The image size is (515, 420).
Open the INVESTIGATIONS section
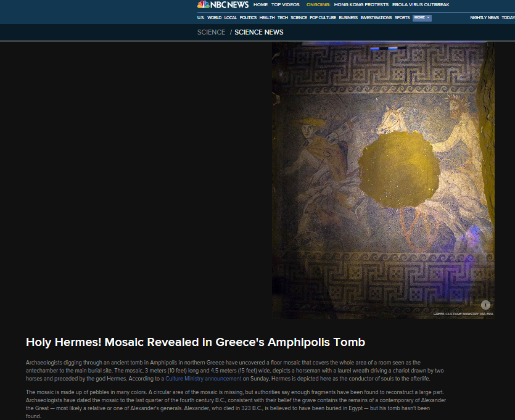point(376,18)
